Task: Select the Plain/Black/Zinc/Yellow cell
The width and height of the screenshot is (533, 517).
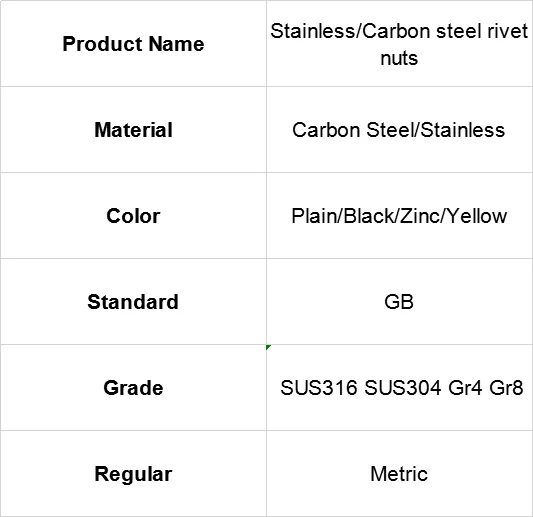Action: tap(399, 216)
